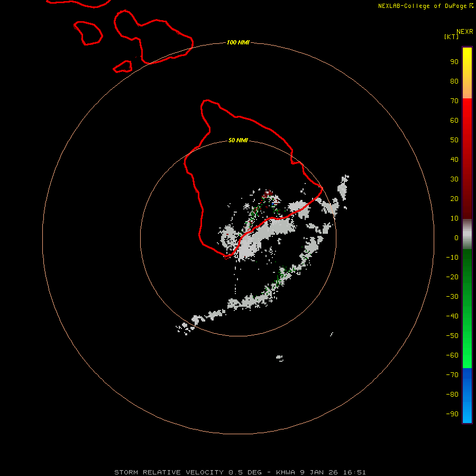Click the 50 value on velocity scale
Viewport: 476px width, 476px height.
454,140
